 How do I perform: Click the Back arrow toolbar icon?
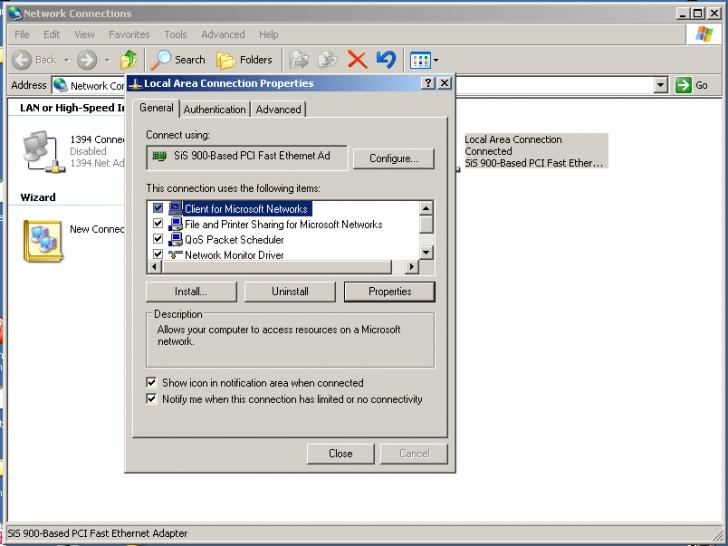coord(21,60)
